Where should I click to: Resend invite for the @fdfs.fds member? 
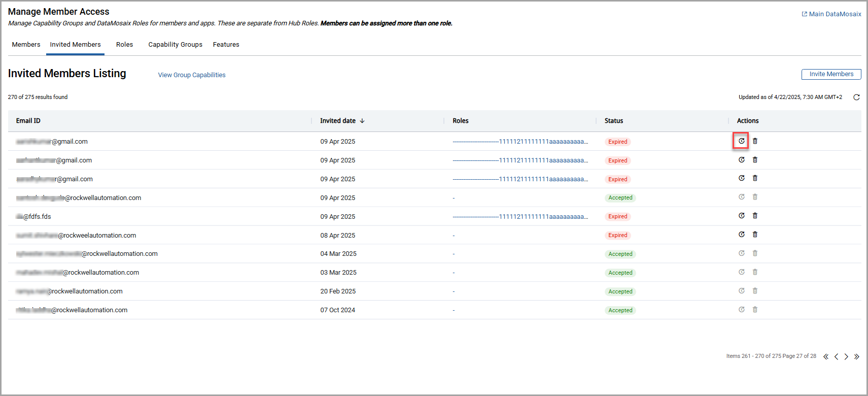pos(741,216)
